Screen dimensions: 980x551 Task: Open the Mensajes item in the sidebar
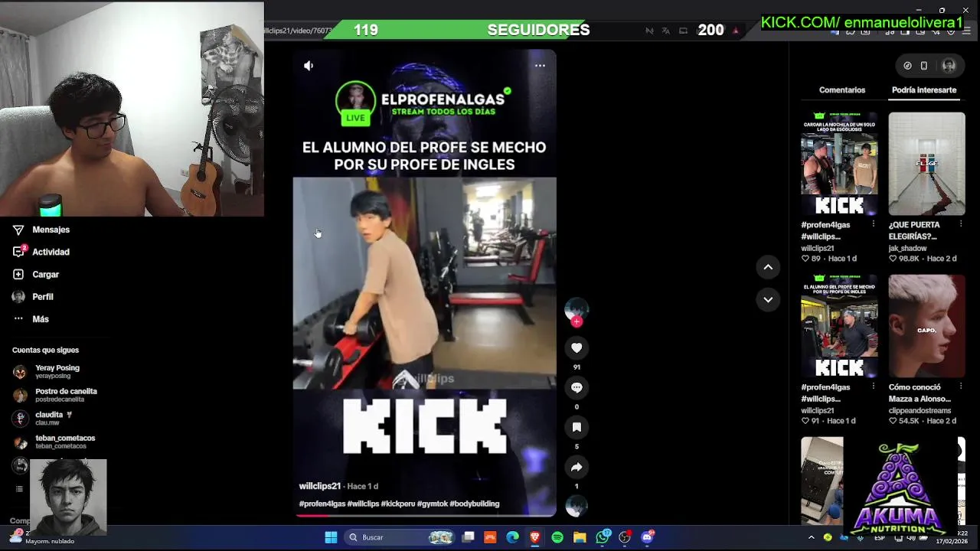point(41,230)
